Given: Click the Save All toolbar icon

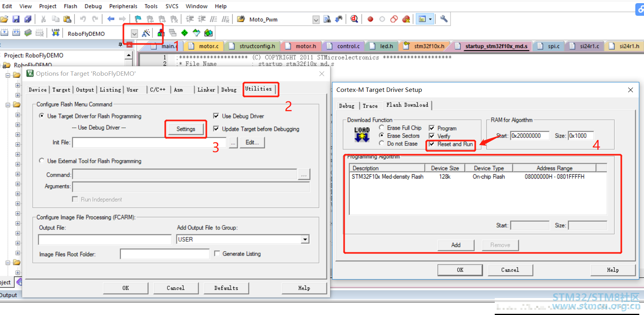Looking at the screenshot, I should [28, 19].
